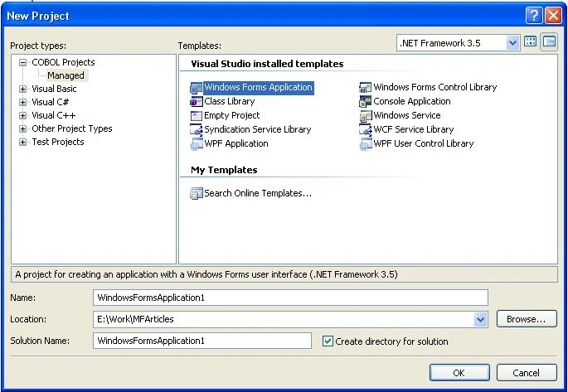Image resolution: width=568 pixels, height=392 pixels.
Task: Click OK to create the project
Action: pyautogui.click(x=459, y=373)
